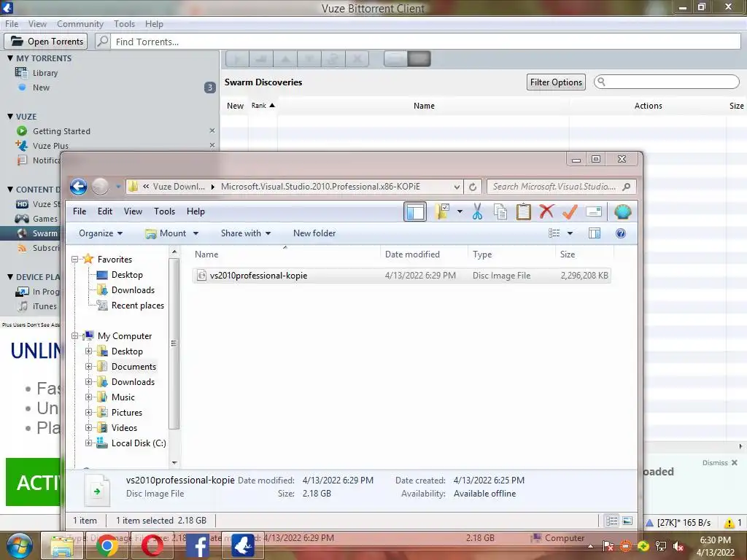Sort files by Date modified column
747x560 pixels.
(x=412, y=254)
